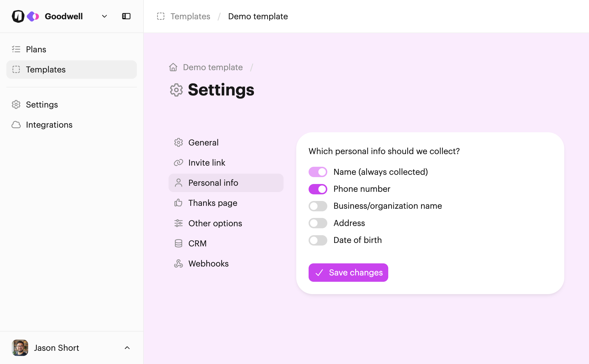Click the Other options sliders icon

179,223
